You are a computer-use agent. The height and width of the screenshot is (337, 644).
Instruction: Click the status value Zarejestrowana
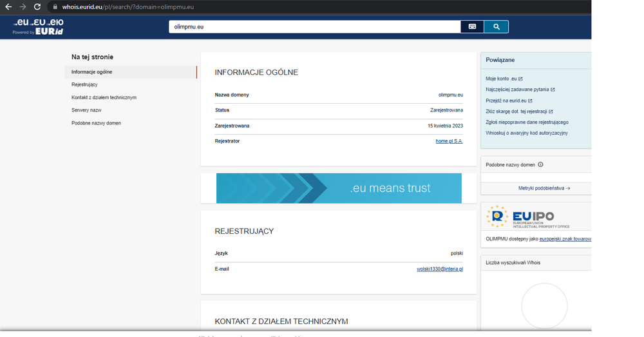pos(446,110)
